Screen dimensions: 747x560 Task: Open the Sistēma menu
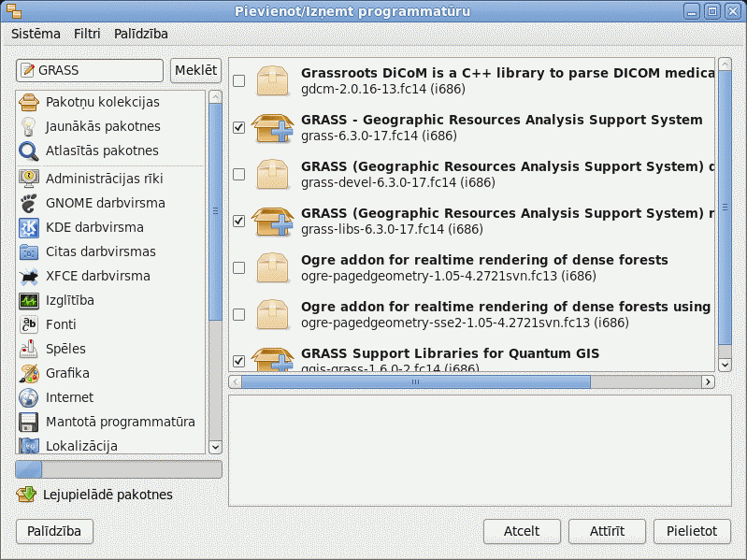click(36, 34)
